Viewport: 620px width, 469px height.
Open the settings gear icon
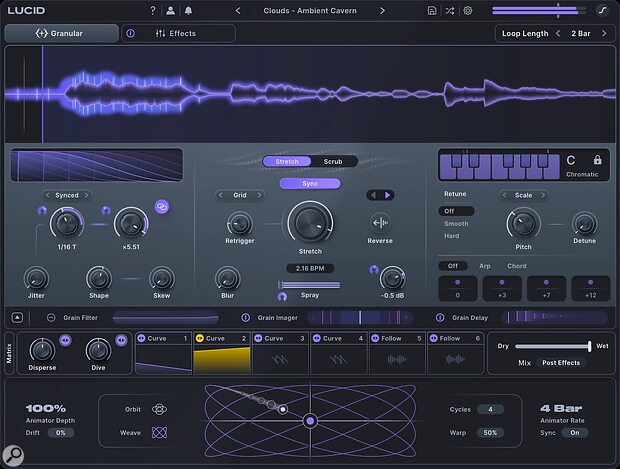pos(468,11)
